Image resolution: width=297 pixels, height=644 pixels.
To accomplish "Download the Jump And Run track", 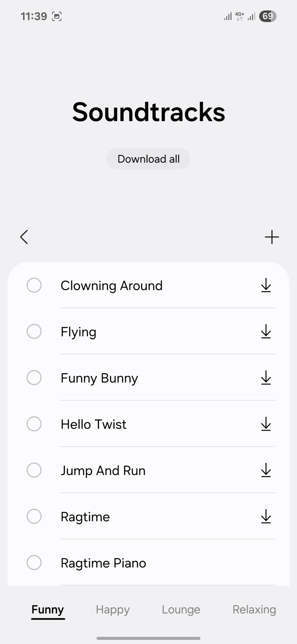I will [266, 470].
